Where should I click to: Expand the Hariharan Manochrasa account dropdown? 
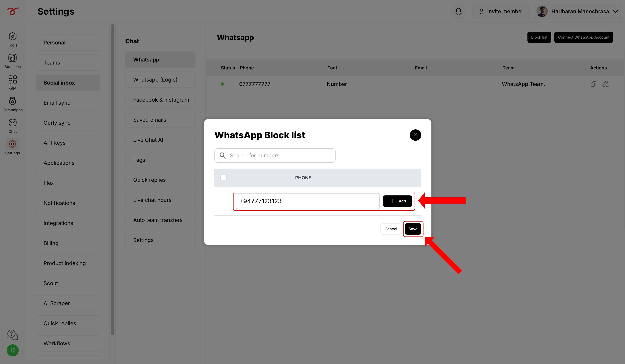click(x=615, y=11)
